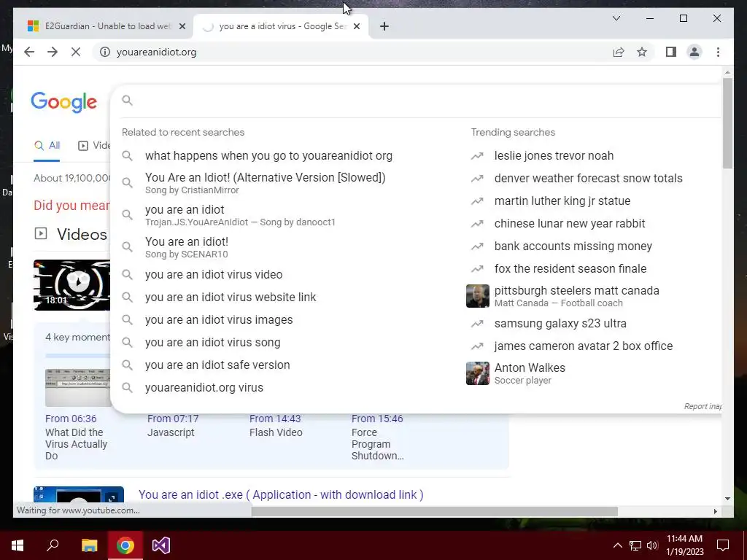Click the volume speaker tray icon

(652, 545)
